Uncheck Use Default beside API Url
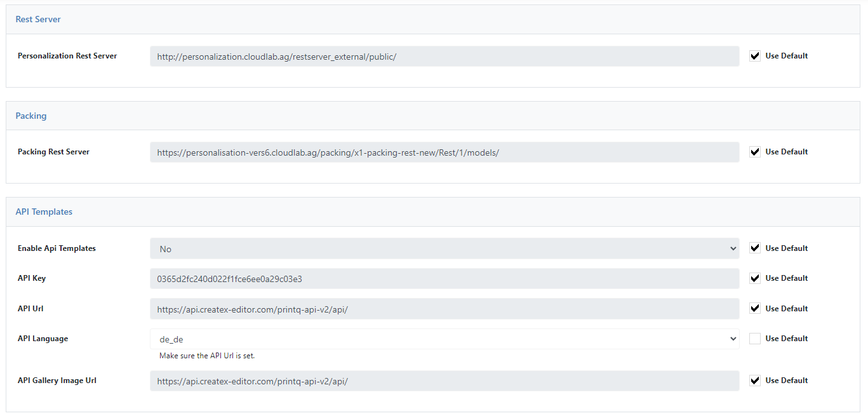The height and width of the screenshot is (418, 868). coord(755,309)
